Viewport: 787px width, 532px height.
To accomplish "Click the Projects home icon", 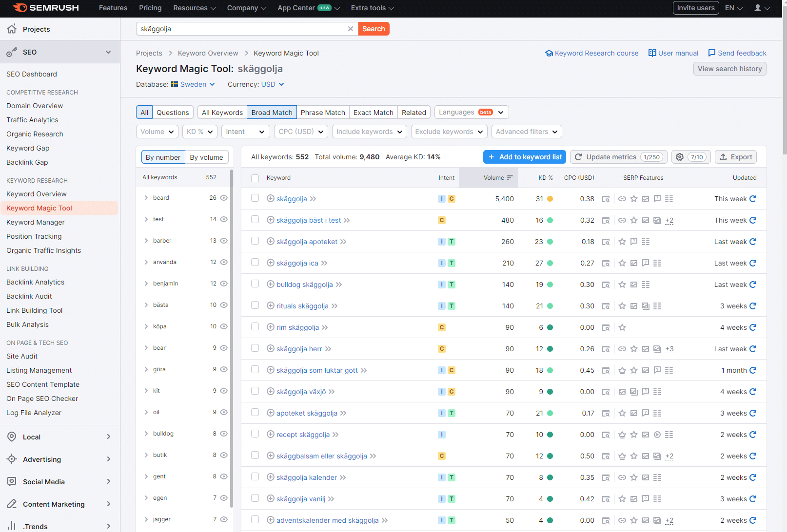I will [x=12, y=29].
